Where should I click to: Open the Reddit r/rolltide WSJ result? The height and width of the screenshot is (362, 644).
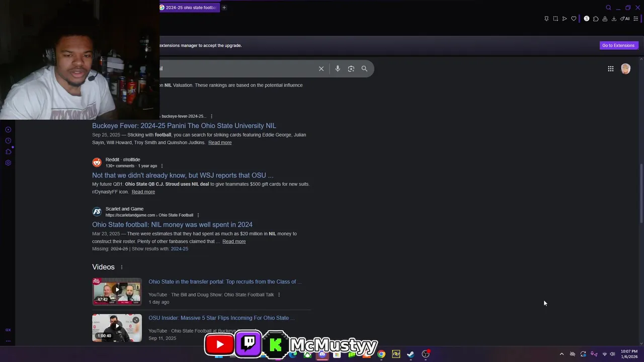183,175
